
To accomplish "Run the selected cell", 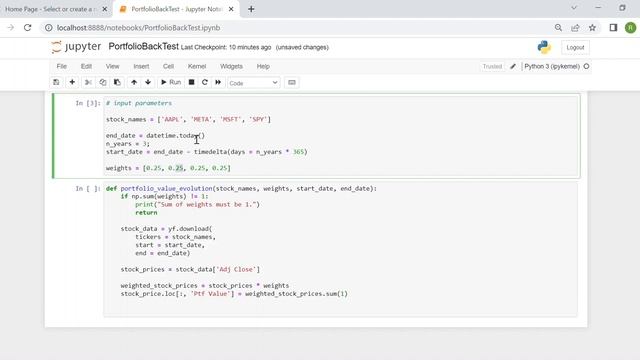I will click(171, 82).
